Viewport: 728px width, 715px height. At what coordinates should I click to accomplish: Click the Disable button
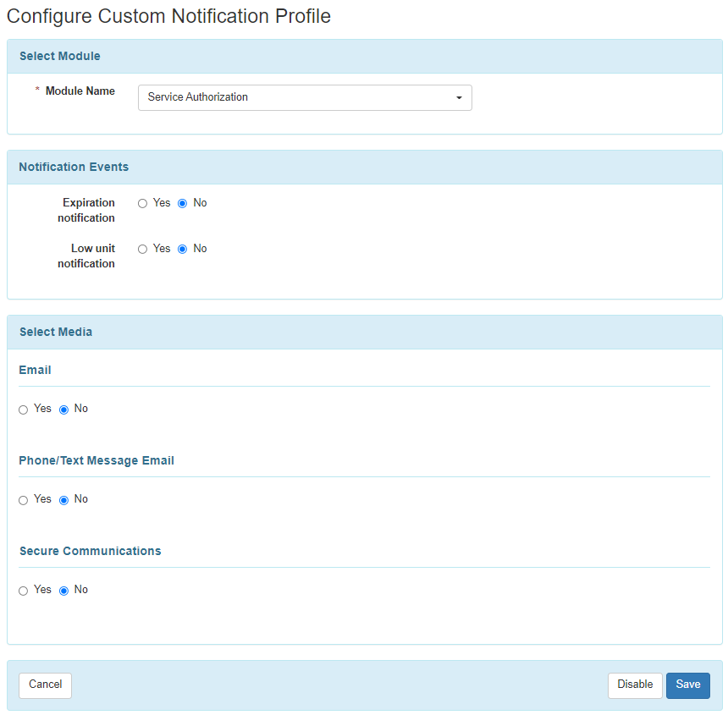[x=635, y=685]
